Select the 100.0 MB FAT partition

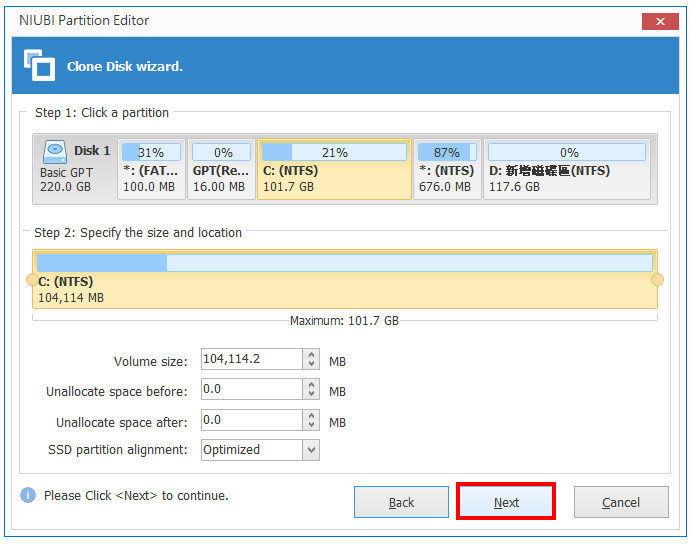point(151,169)
